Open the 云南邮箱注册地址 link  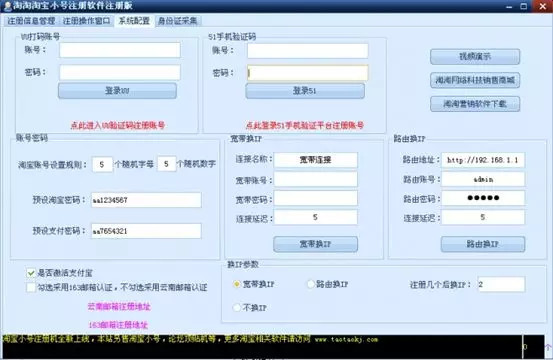(119, 306)
